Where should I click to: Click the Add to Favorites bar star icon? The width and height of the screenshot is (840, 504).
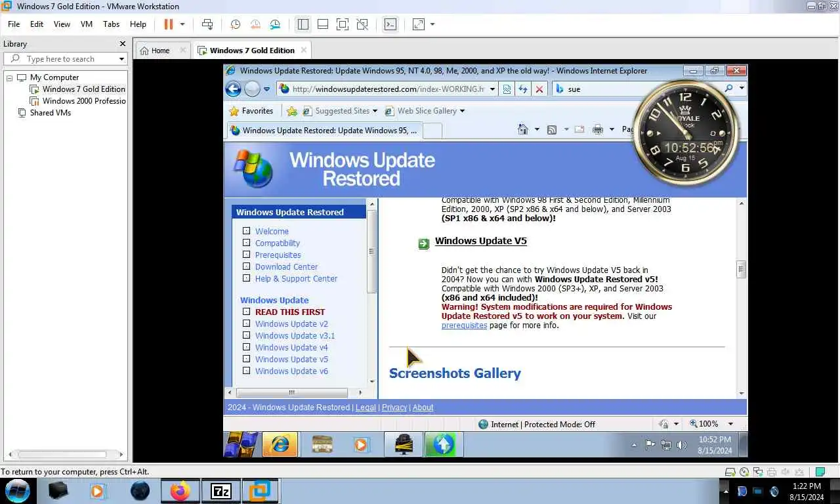(292, 111)
